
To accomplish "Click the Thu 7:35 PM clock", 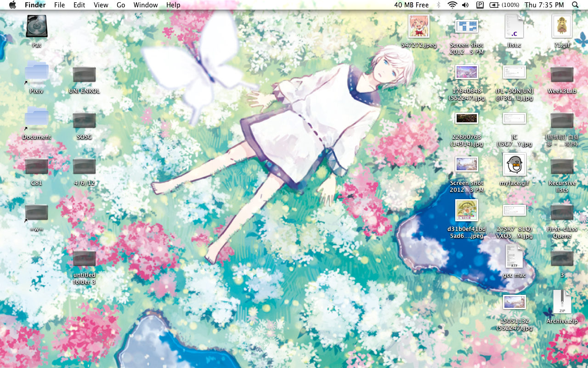I will pos(544,5).
